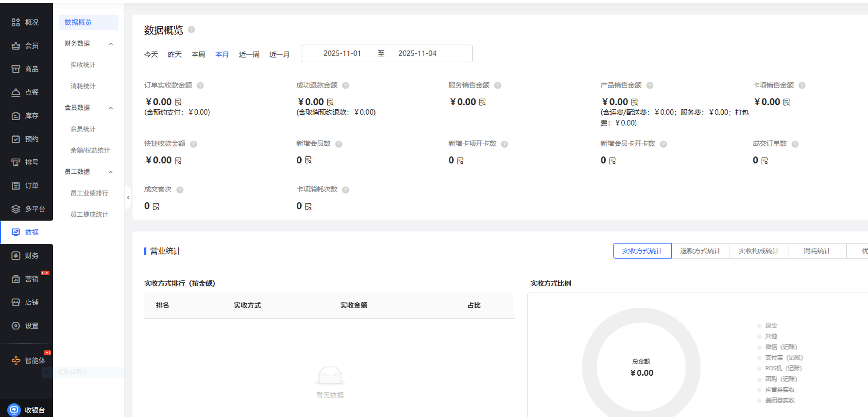Screen dimensions: 868x417
Task: Switch to the 消耗统计 tab
Action: (x=817, y=251)
